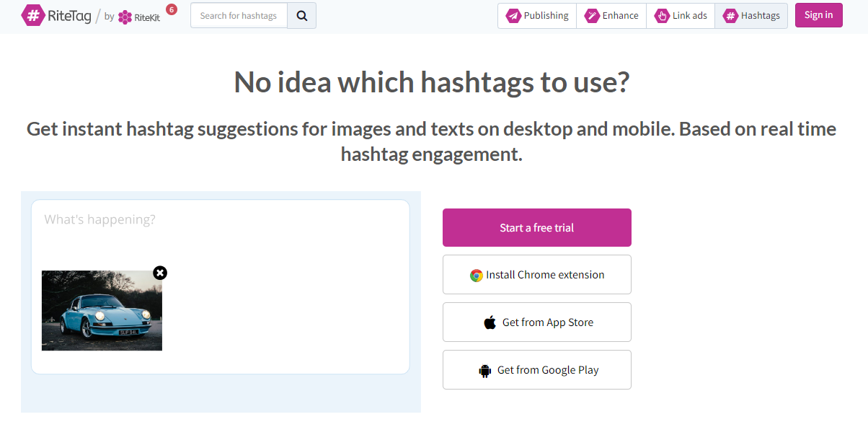Viewport: 868px width, 422px height.
Task: Start a free trial
Action: click(x=536, y=228)
